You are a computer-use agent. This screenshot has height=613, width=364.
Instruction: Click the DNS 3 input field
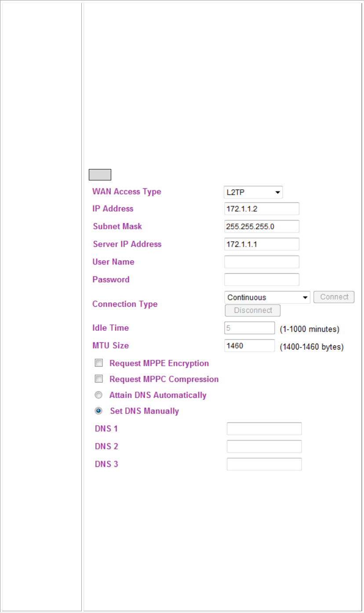[x=264, y=464]
